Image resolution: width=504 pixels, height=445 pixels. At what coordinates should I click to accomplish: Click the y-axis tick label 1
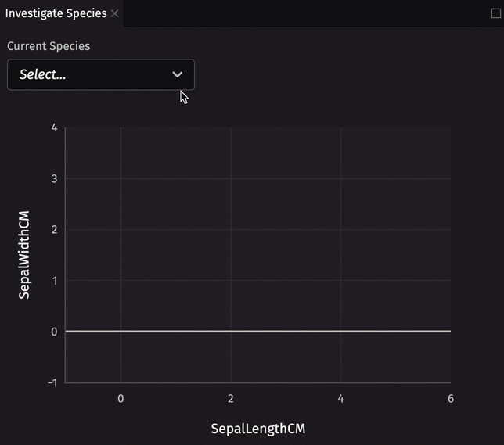54,280
